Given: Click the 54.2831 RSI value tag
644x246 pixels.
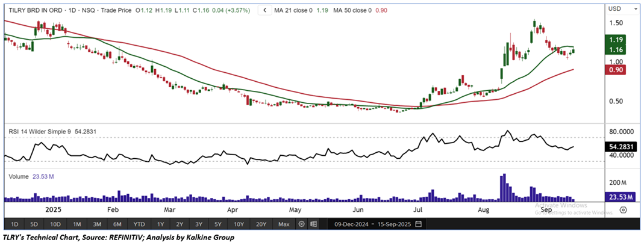Looking at the screenshot, I should point(622,147).
